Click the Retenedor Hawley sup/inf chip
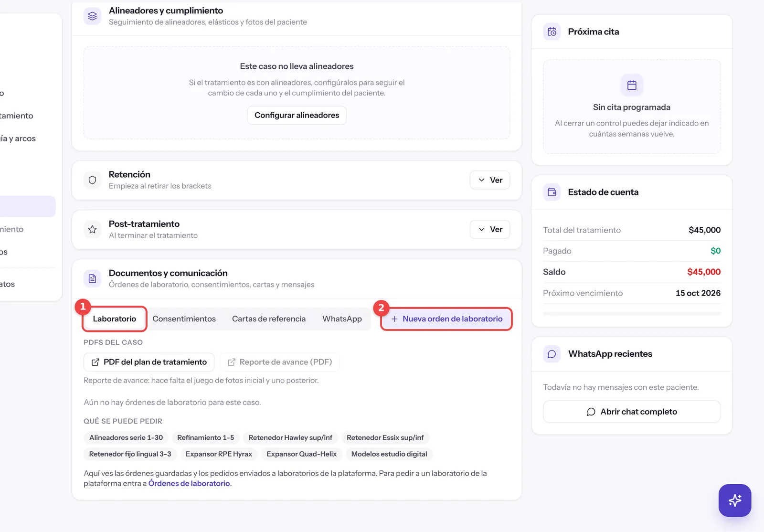The height and width of the screenshot is (532, 764). [x=290, y=437]
